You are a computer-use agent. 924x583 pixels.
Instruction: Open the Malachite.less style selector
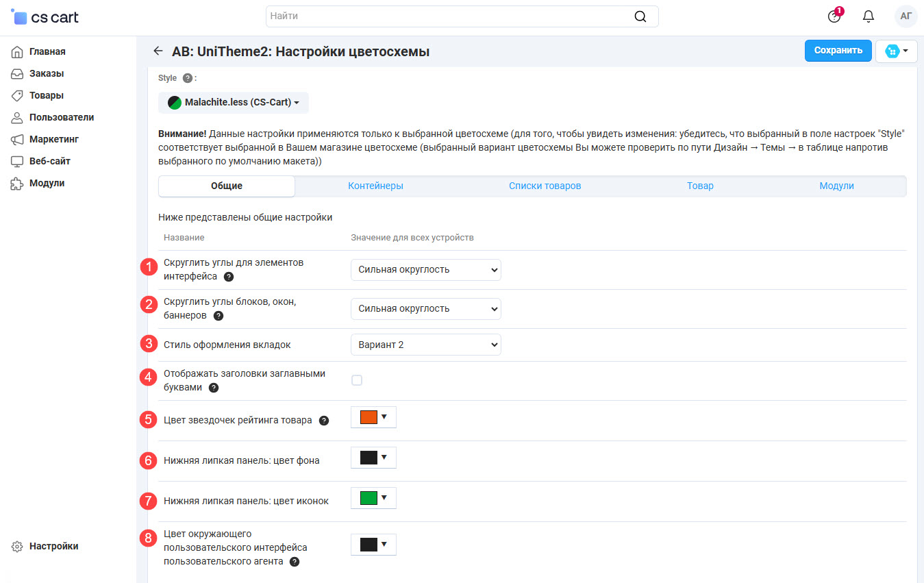(234, 103)
